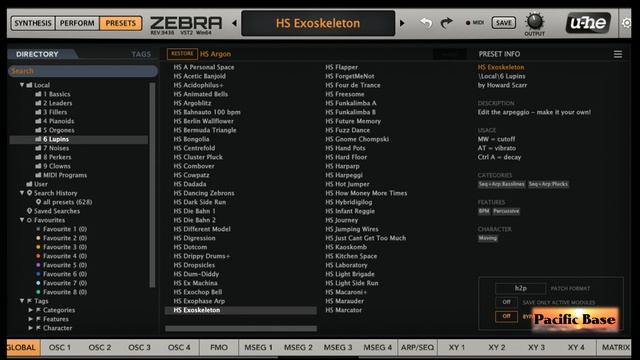Open the Preset Info hamburger menu
This screenshot has height=360, width=640.
pos(618,54)
